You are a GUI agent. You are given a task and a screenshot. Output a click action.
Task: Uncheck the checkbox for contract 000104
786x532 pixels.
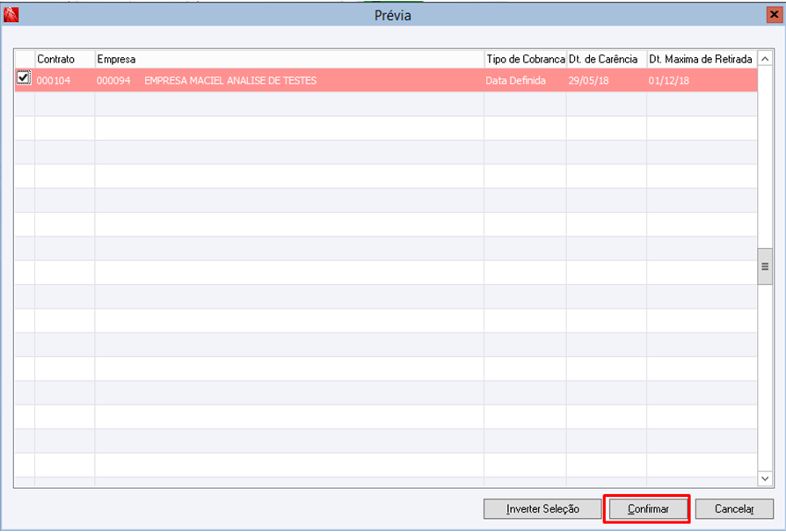[23, 77]
